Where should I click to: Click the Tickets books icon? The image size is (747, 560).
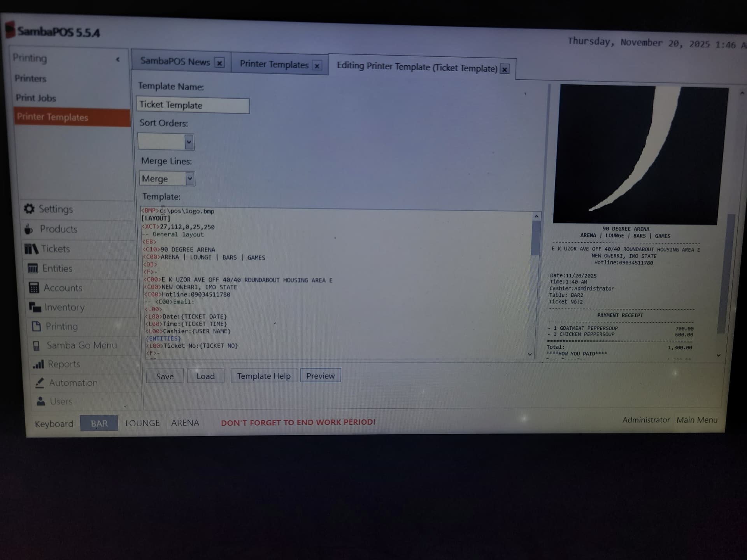pos(31,249)
